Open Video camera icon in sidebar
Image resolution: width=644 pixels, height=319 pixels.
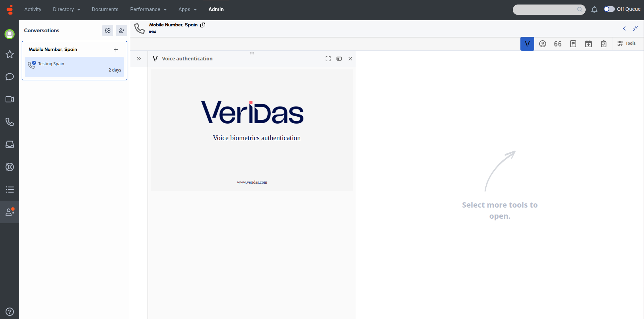click(x=10, y=99)
